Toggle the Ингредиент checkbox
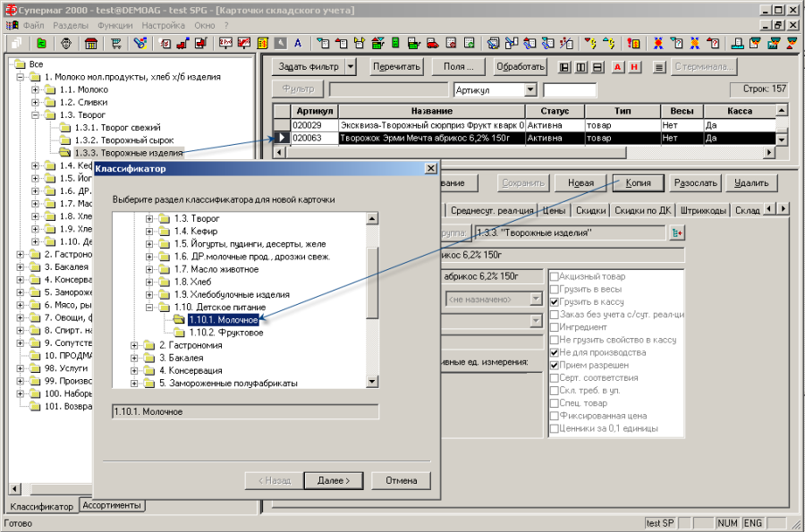 click(555, 326)
